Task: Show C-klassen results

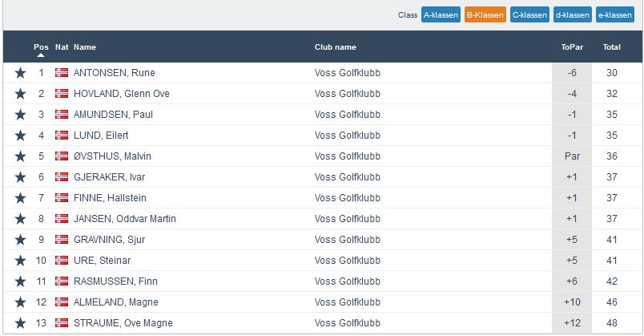Action: (x=530, y=14)
